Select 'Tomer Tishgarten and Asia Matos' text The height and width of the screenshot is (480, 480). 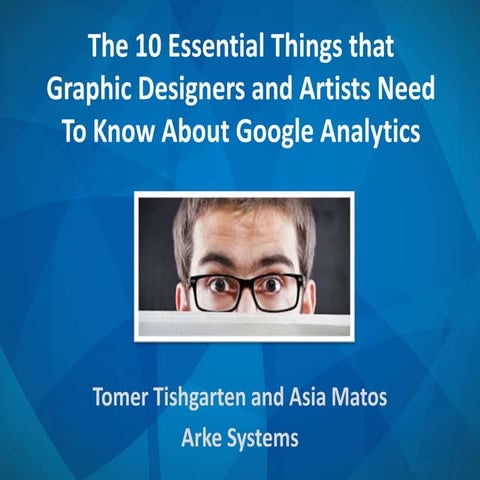point(240,397)
